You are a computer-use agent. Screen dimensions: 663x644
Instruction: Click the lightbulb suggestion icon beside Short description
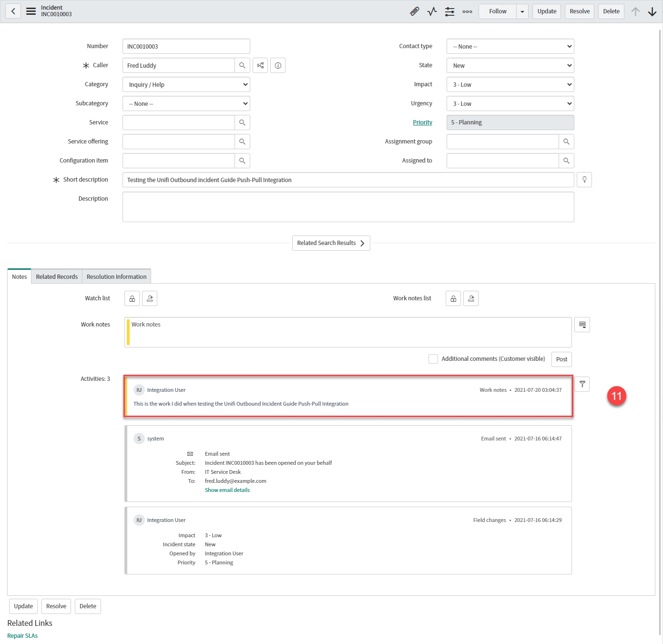(x=584, y=180)
